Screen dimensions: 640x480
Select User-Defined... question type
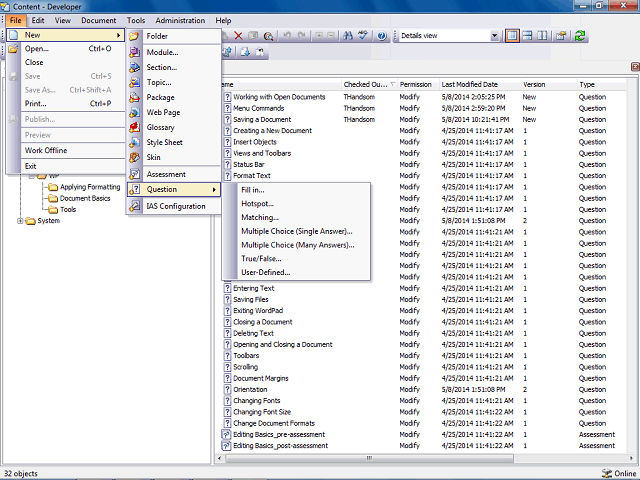pyautogui.click(x=296, y=273)
